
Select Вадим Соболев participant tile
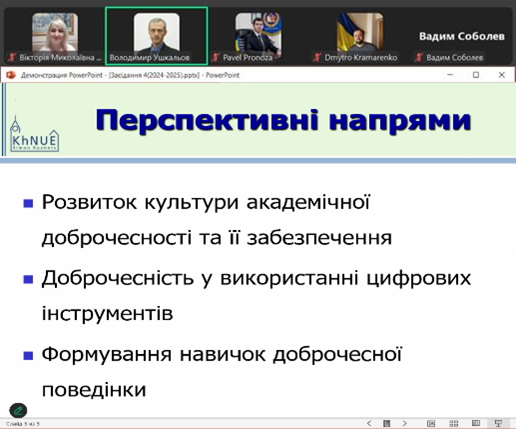462,36
